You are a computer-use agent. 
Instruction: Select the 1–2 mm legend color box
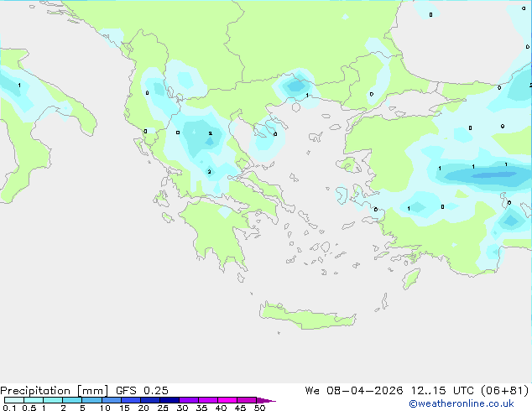coord(53,400)
